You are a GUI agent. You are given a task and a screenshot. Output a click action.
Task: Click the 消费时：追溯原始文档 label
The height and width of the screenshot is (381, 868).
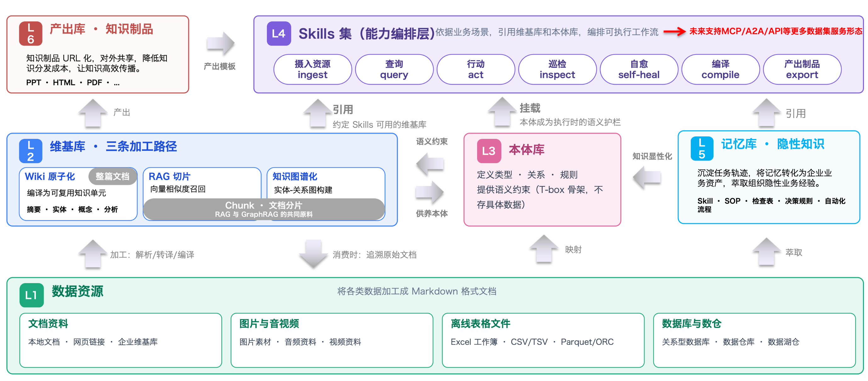tap(374, 254)
